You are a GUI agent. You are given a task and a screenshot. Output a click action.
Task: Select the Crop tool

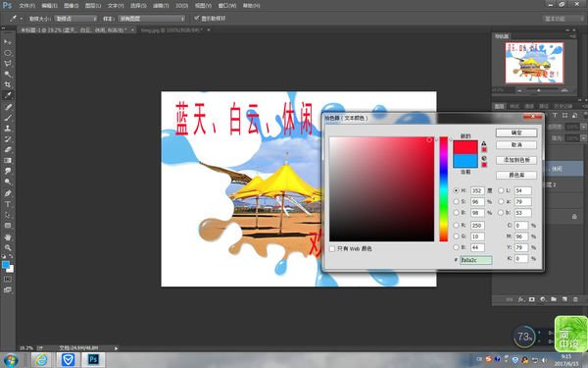(x=8, y=84)
